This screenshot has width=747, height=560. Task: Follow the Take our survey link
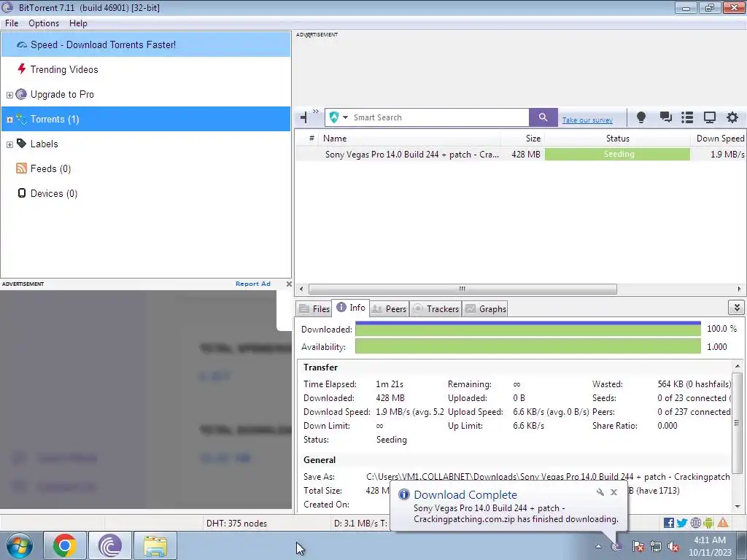click(x=587, y=120)
